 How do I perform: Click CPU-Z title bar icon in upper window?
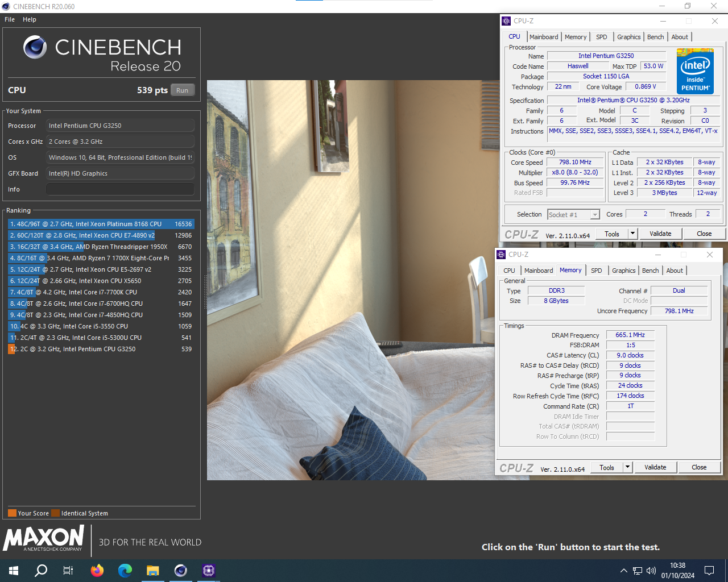pos(506,21)
